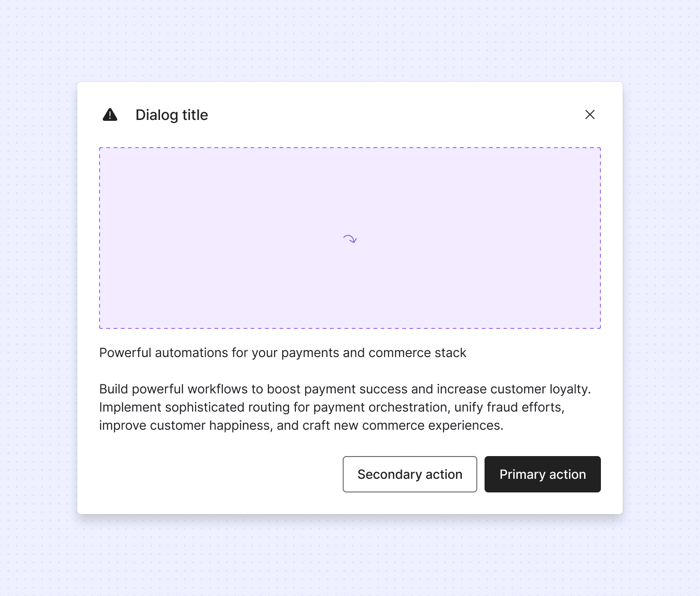Click empty header space beside Dialog title
Screen dimensions: 700x596
[x=391, y=115]
